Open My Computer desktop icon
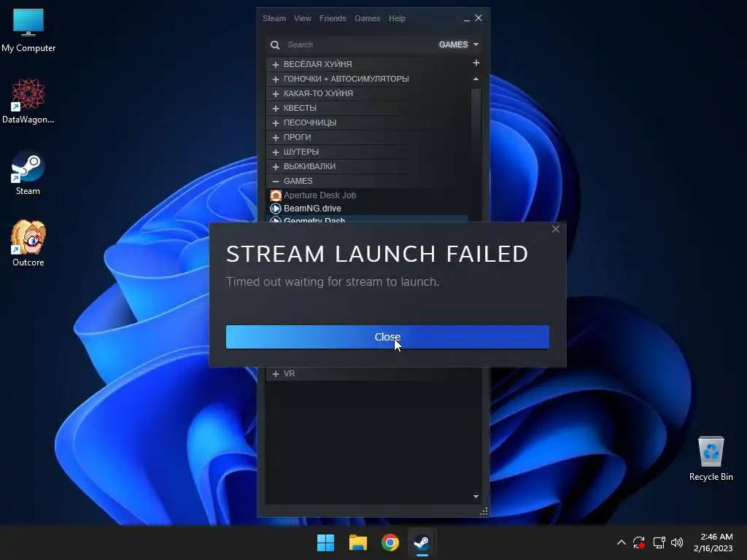 point(28,31)
